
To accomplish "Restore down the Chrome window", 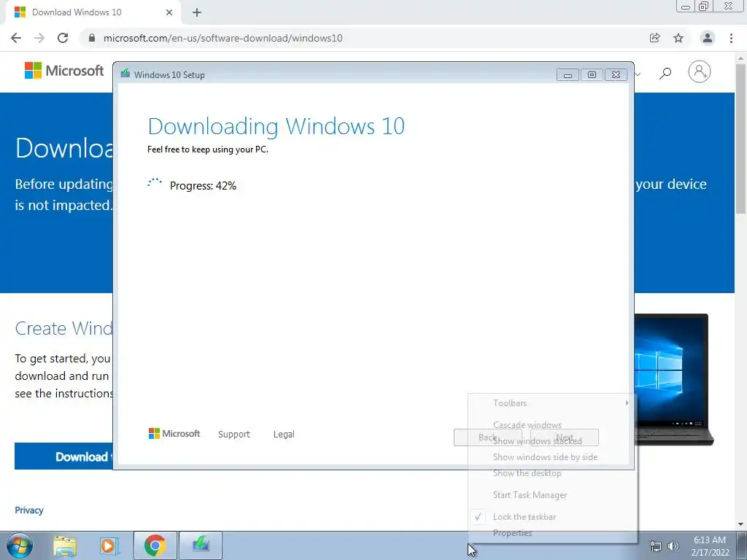I will [x=703, y=6].
